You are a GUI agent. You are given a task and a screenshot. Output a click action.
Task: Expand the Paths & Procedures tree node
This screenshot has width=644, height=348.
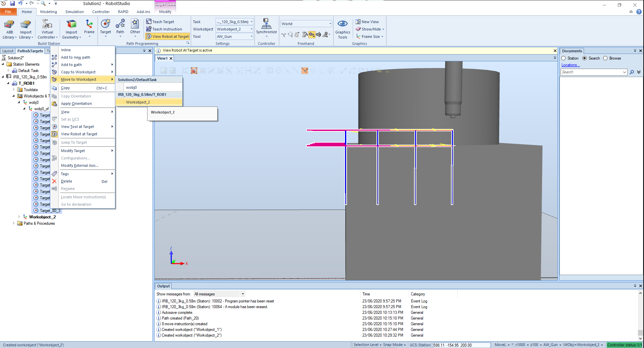tap(14, 223)
